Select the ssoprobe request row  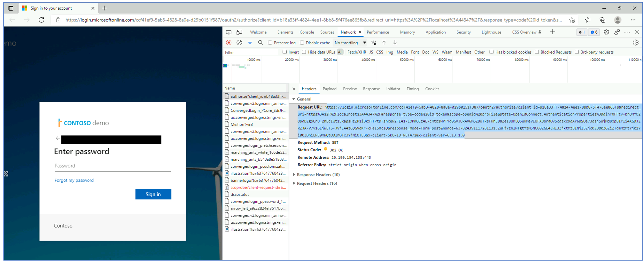(256, 188)
